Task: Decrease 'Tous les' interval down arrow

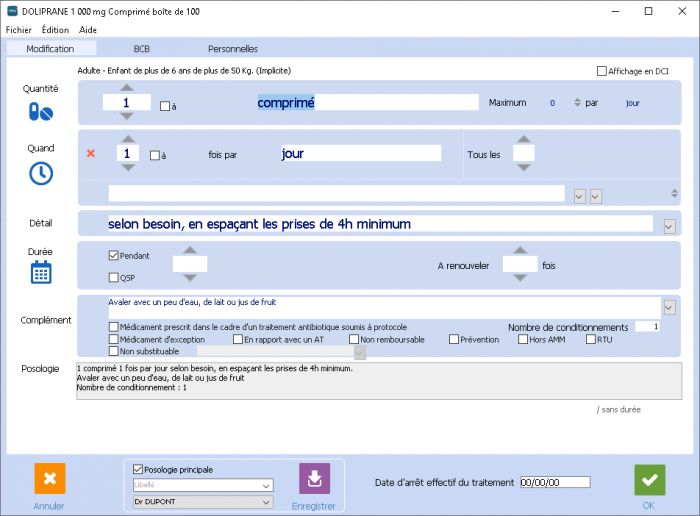Action: pos(524,167)
